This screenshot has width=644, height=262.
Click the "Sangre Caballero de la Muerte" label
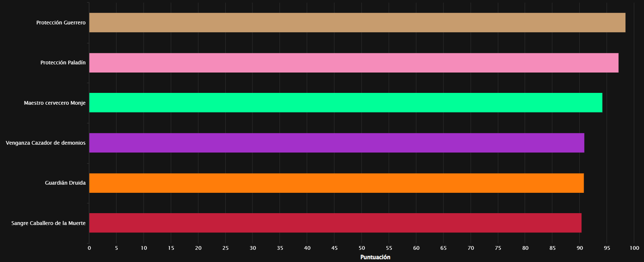[48, 223]
